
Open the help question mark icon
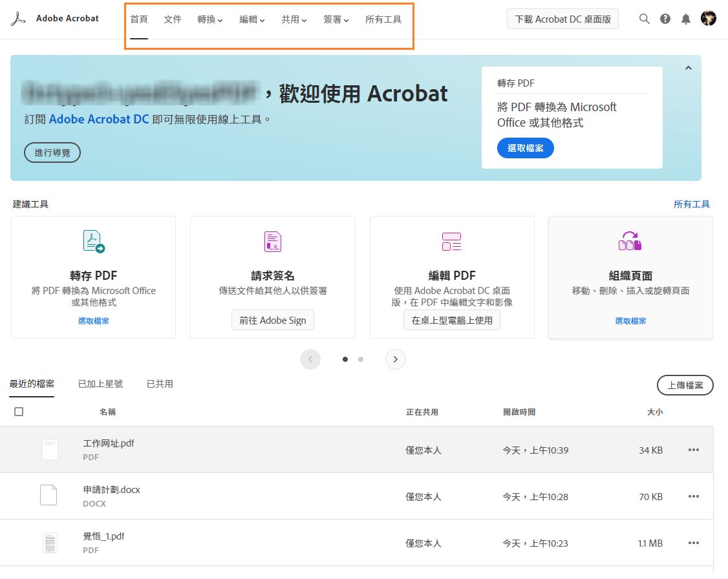point(665,19)
